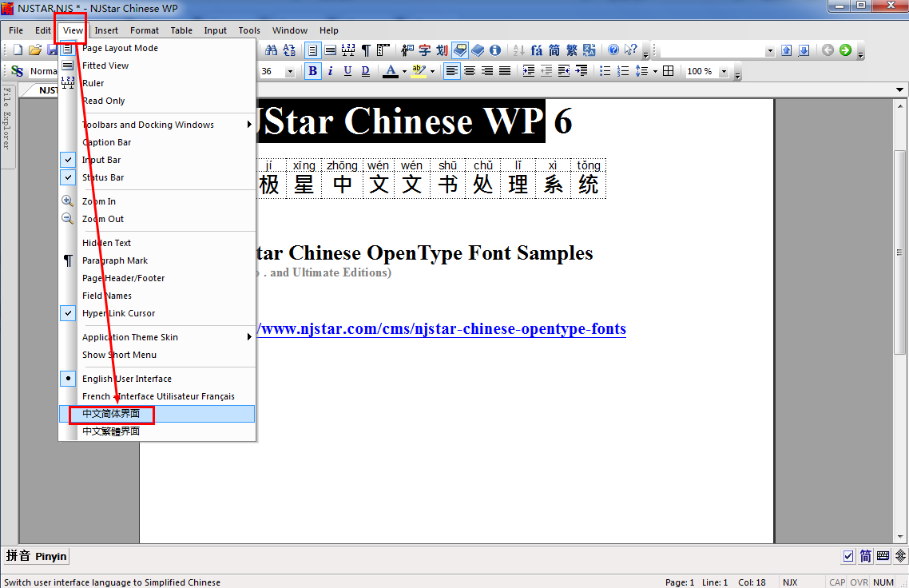Screen dimensions: 909x588
Task: Create a new document with the toolbar icon
Action: click(18, 50)
